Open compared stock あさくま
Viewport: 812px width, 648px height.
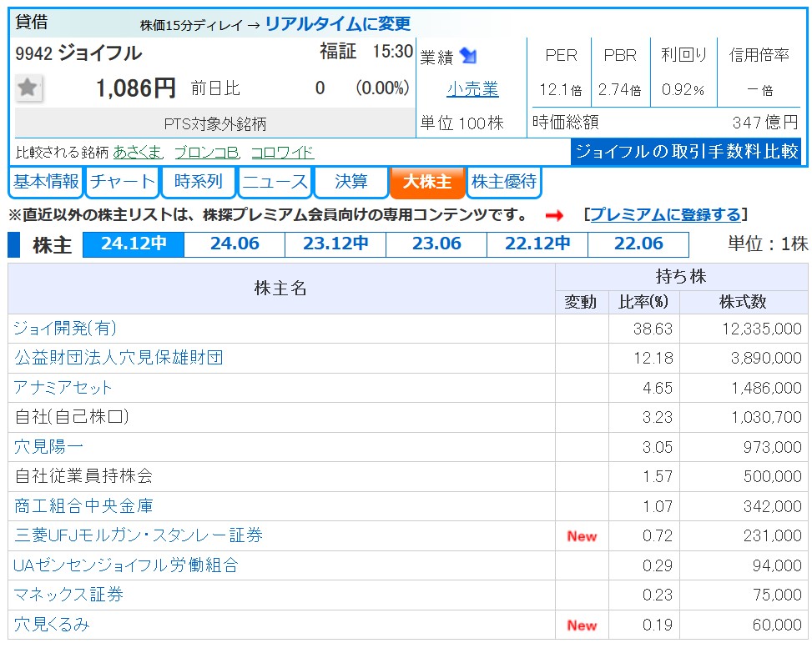pyautogui.click(x=138, y=152)
